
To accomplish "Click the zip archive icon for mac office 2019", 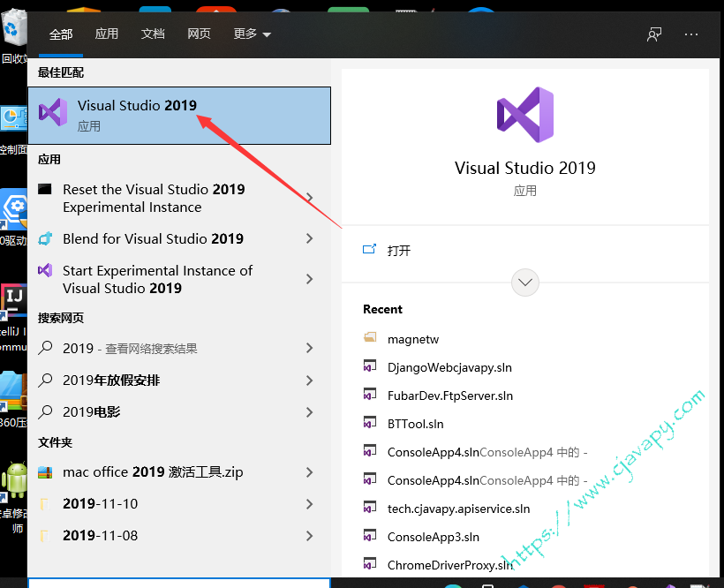I will tap(45, 472).
